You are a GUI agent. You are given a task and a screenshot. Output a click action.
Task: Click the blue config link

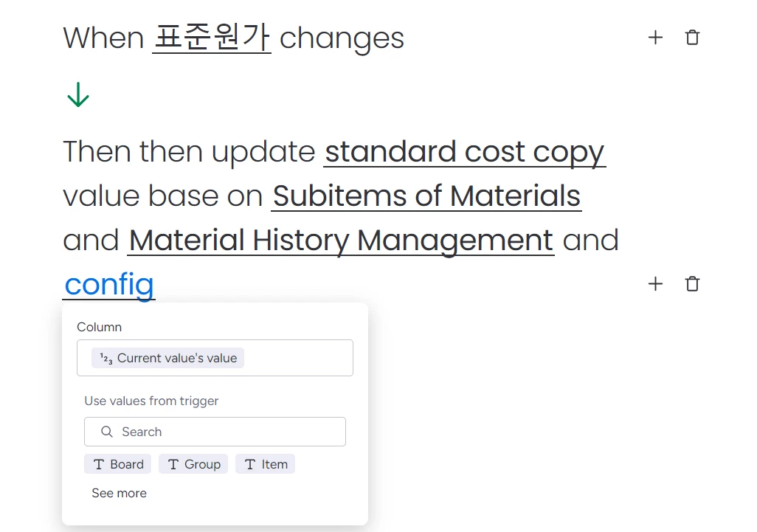(109, 285)
